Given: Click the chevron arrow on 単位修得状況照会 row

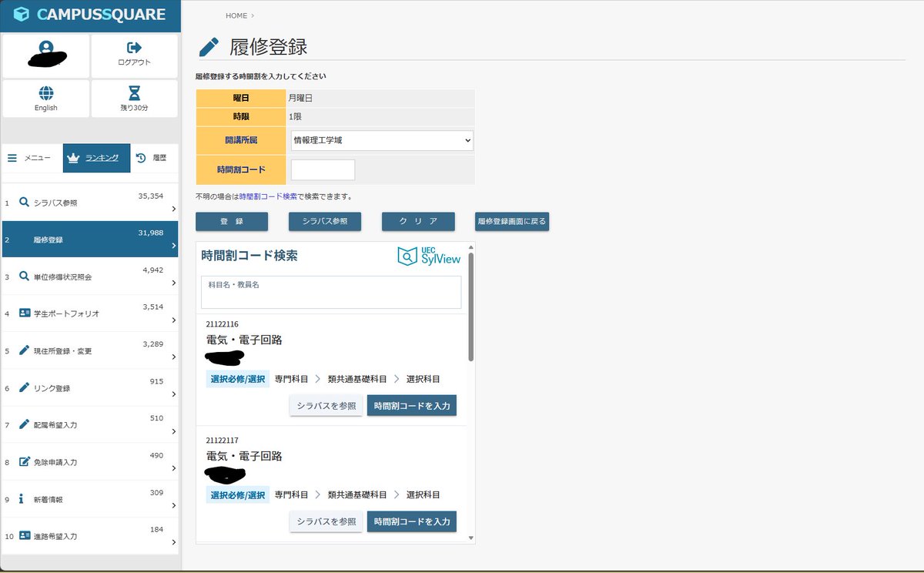Looking at the screenshot, I should pos(173,283).
